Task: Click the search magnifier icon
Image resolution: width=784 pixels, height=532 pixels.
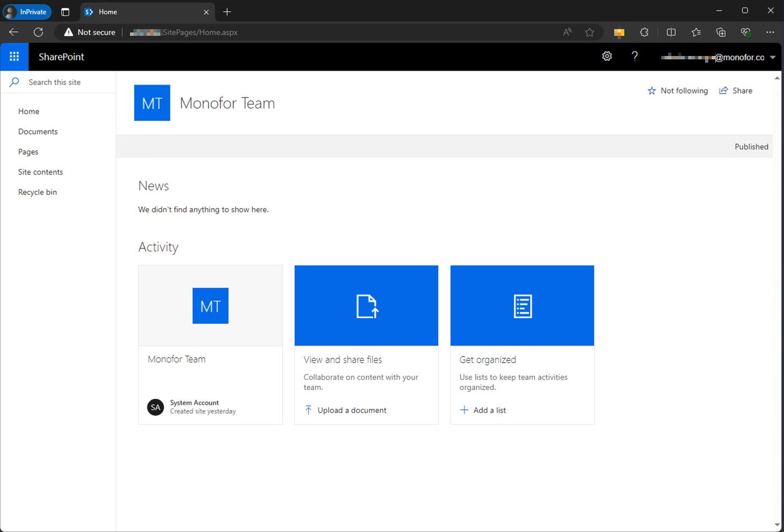Action: tap(15, 82)
